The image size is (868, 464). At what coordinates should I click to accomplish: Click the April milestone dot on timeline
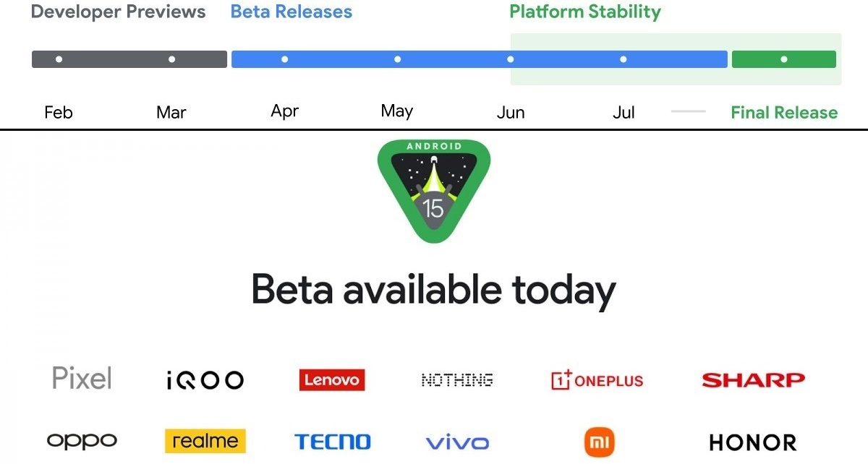point(285,59)
